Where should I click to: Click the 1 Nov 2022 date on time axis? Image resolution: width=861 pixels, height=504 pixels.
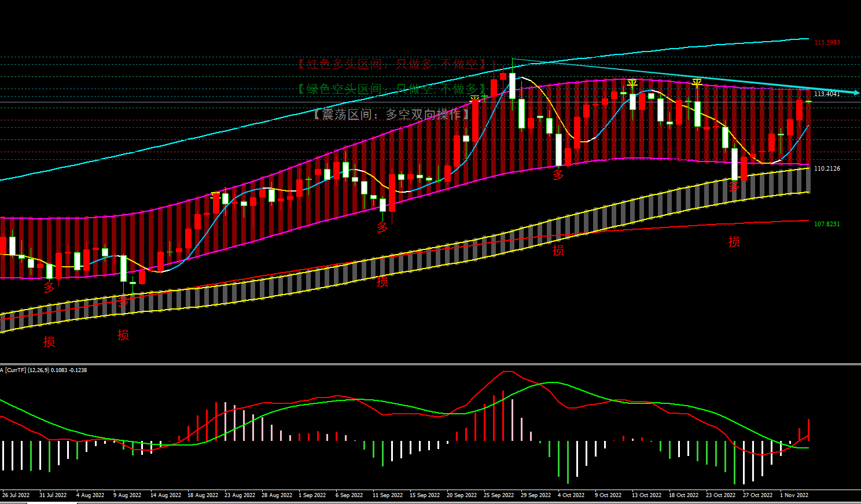[794, 495]
